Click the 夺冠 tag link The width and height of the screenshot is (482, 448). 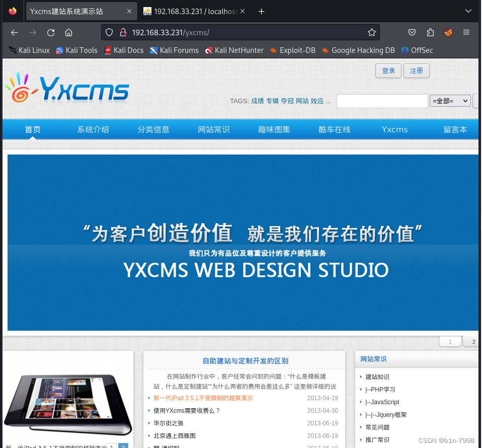coord(287,101)
